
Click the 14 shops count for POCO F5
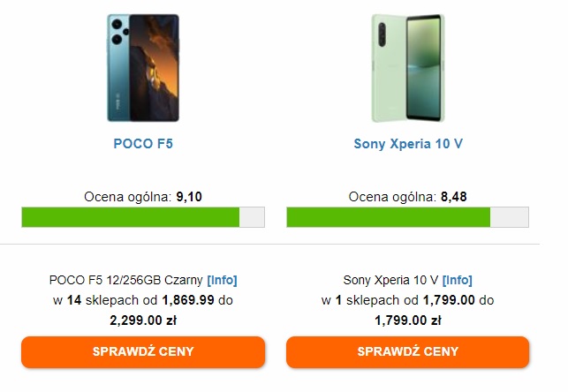tap(74, 300)
